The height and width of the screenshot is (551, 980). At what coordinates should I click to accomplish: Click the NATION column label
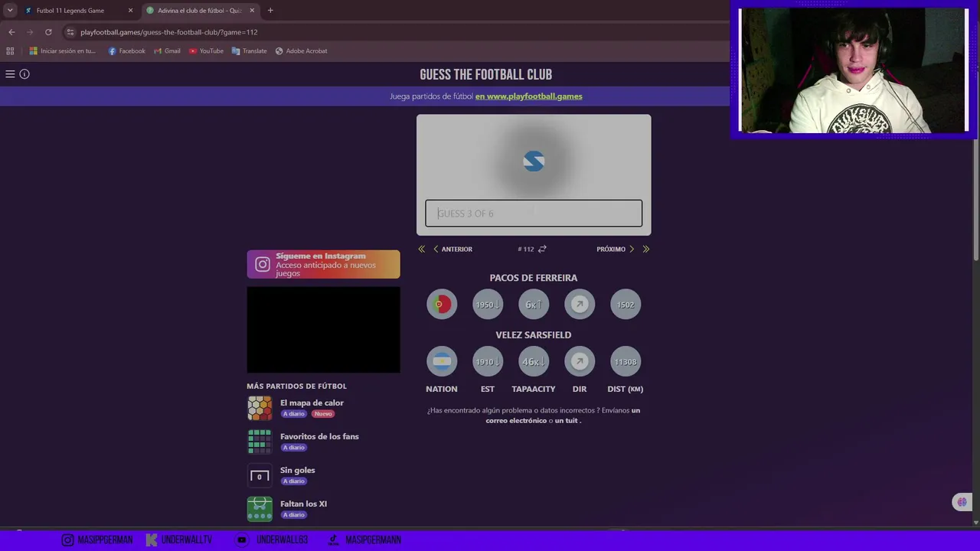point(442,390)
